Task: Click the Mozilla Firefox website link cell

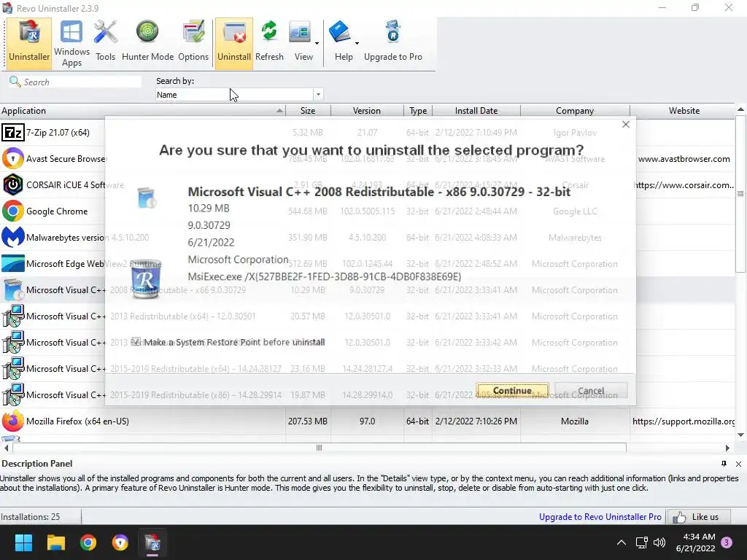Action: coord(683,421)
